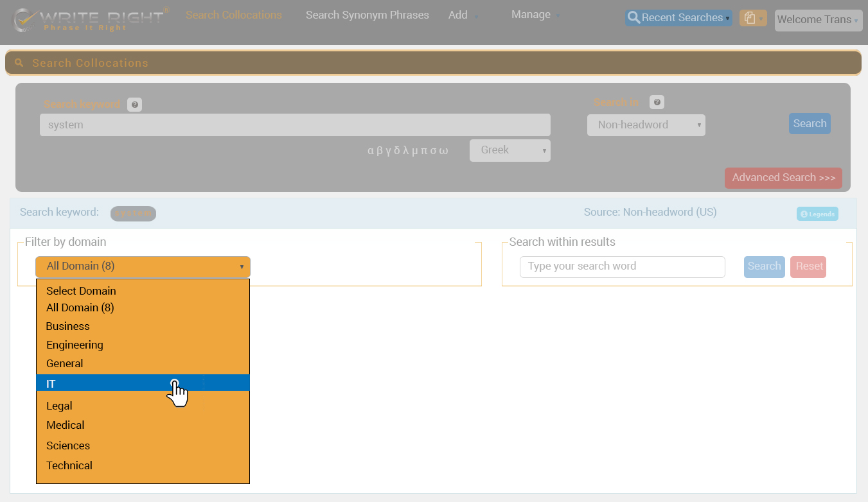Click the help icon beside Search in
This screenshot has height=502, width=868.
pyautogui.click(x=657, y=102)
